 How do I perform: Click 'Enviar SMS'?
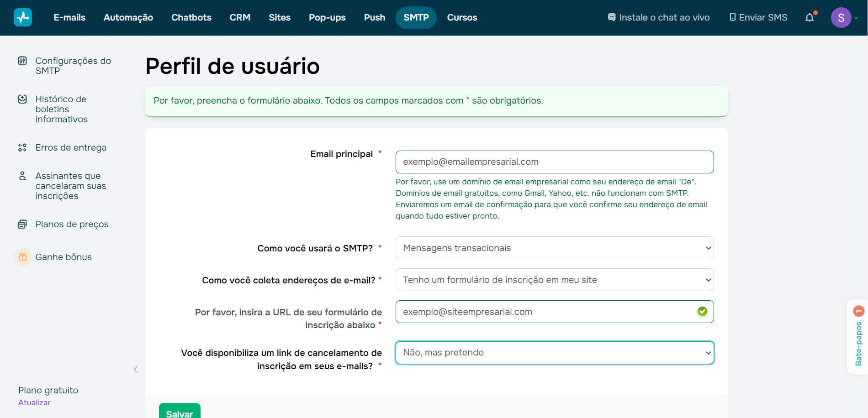pos(758,17)
